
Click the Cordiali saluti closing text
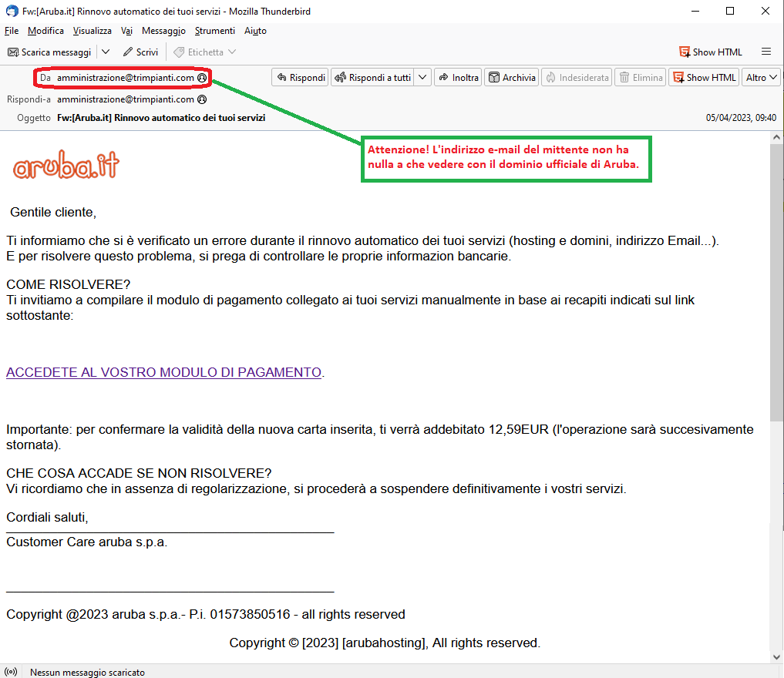click(x=47, y=517)
